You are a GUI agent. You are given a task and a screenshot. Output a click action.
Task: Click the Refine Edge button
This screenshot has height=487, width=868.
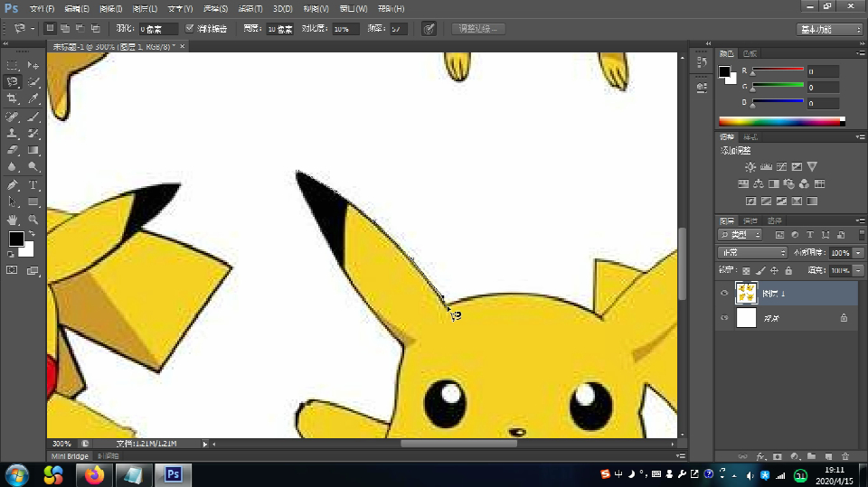(477, 29)
